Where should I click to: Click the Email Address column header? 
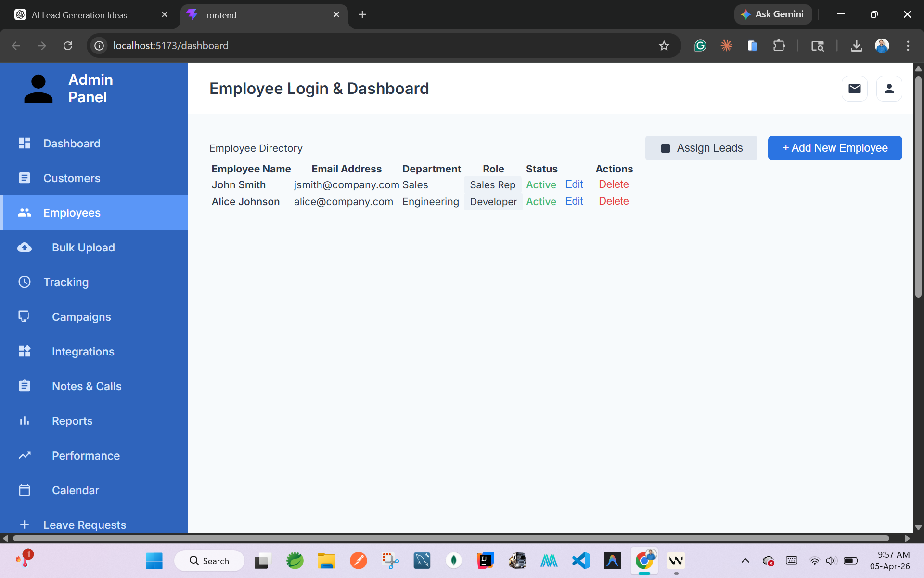pyautogui.click(x=346, y=169)
